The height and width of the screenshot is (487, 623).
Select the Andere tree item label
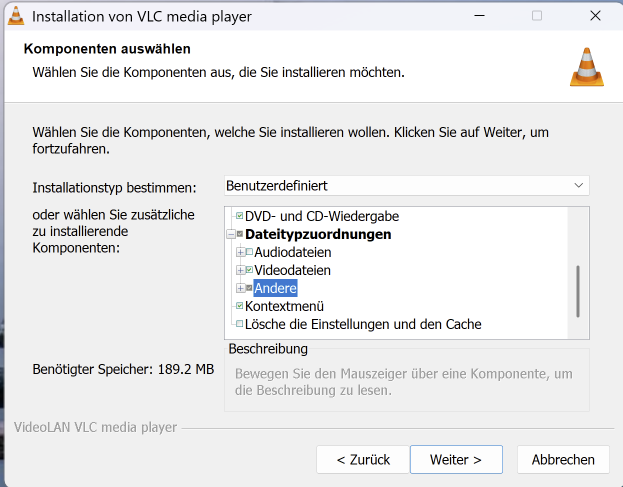click(x=275, y=288)
